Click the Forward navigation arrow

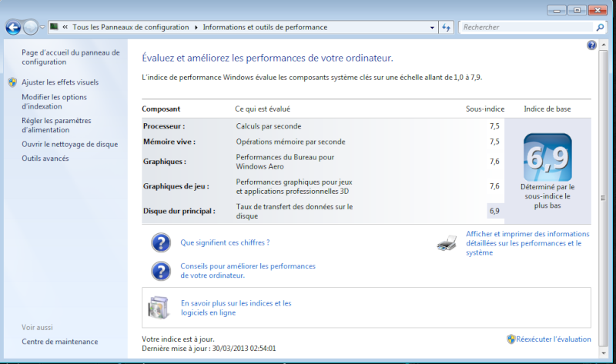coord(30,28)
